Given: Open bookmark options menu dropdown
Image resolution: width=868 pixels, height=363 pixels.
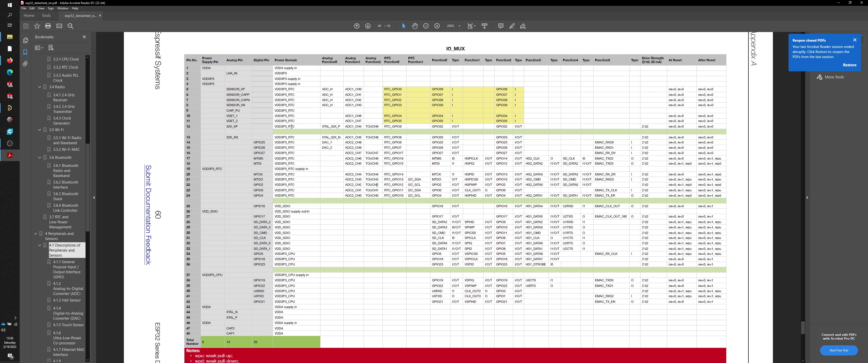Looking at the screenshot, I should coord(39,48).
